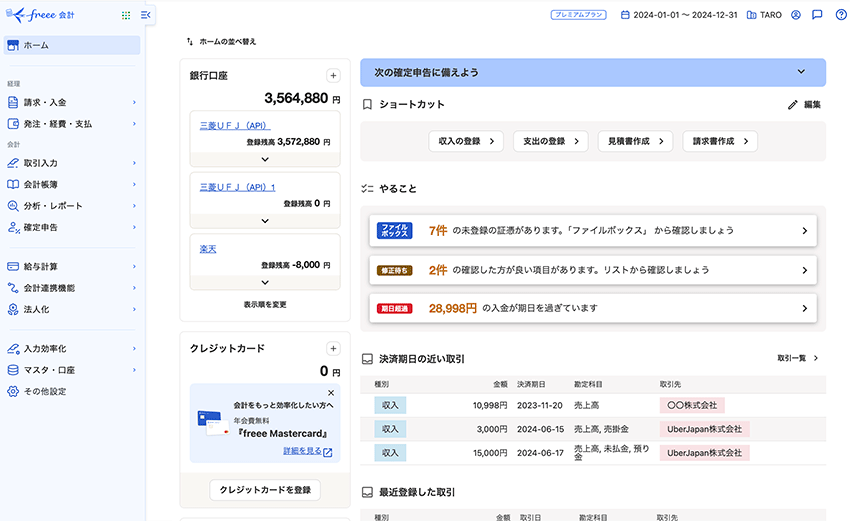The image size is (850, 521).
Task: Select the fiscal period 2024-01-01 date range
Action: coord(678,15)
